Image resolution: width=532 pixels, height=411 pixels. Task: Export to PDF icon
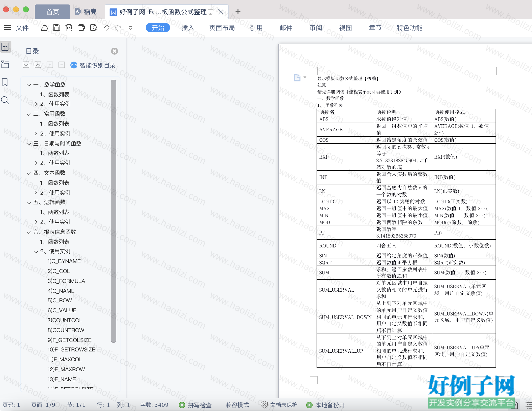tap(69, 28)
